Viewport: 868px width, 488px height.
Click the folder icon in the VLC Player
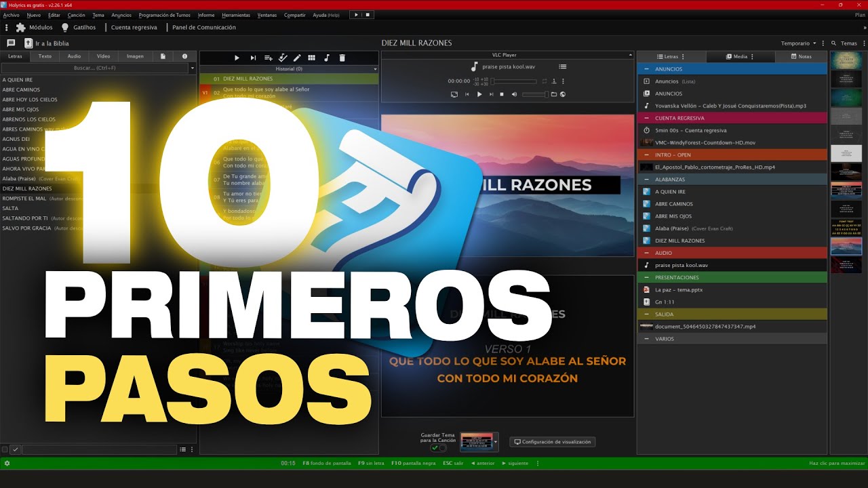[x=553, y=94]
